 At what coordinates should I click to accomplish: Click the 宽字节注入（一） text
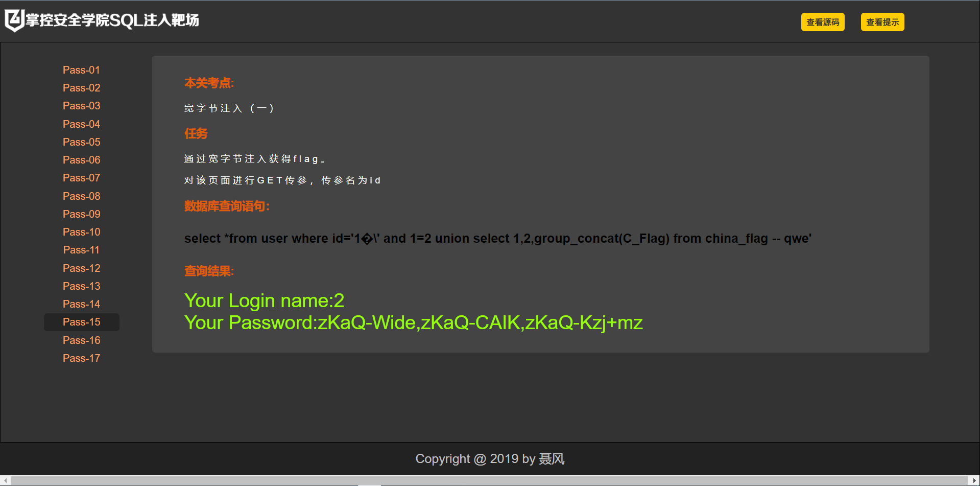229,108
